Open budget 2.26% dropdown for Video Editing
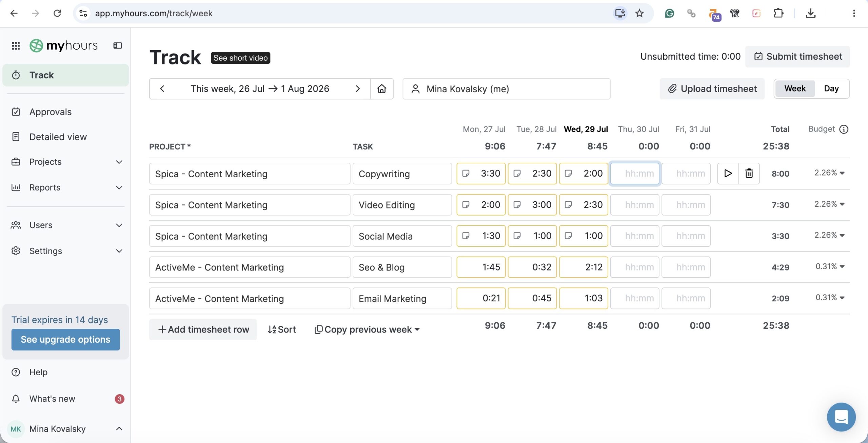Viewport: 868px width, 443px height. coord(829,204)
